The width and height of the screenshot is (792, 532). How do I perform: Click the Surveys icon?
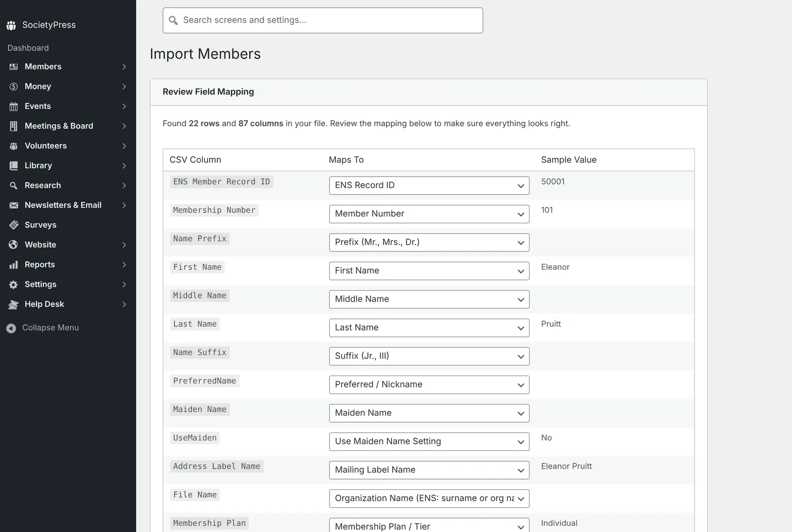14,225
